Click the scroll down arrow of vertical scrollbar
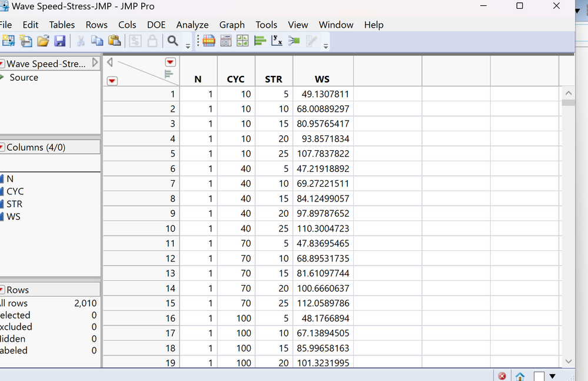The height and width of the screenshot is (381, 588). click(567, 361)
